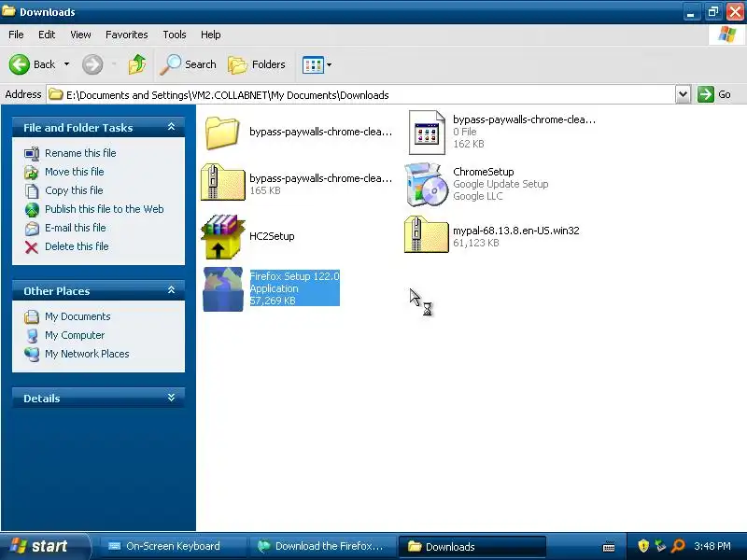Screen dimensions: 747x560
Task: Open the Favorites menu
Action: 127,35
